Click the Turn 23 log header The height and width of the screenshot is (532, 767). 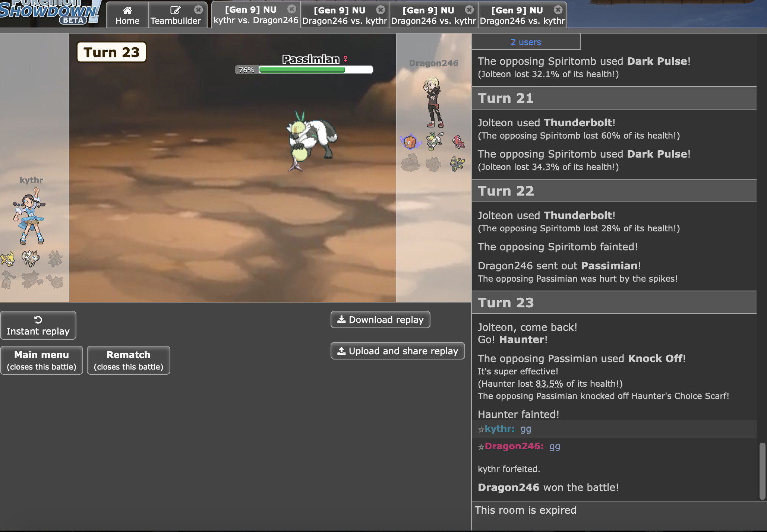(x=614, y=303)
